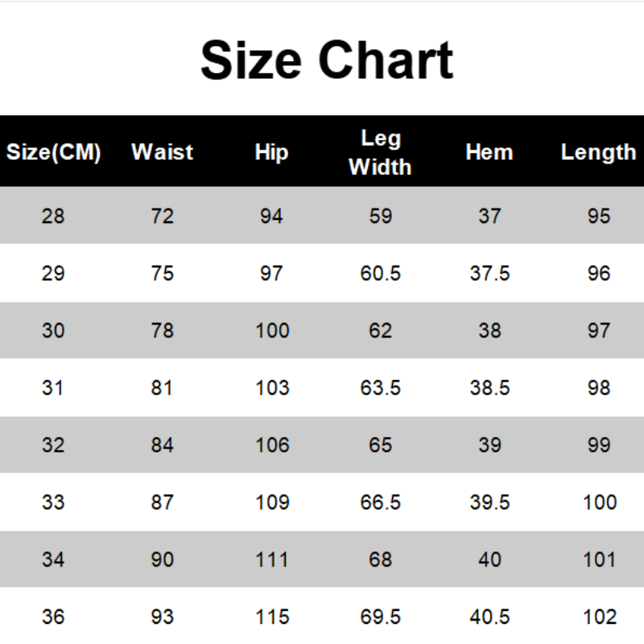Select the Length column header

[x=598, y=152]
